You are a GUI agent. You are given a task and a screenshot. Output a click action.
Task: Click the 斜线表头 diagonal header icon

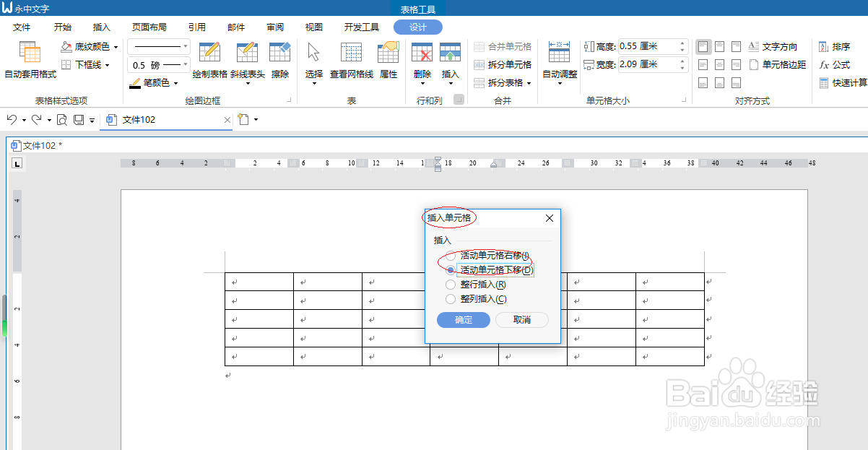tap(247, 53)
